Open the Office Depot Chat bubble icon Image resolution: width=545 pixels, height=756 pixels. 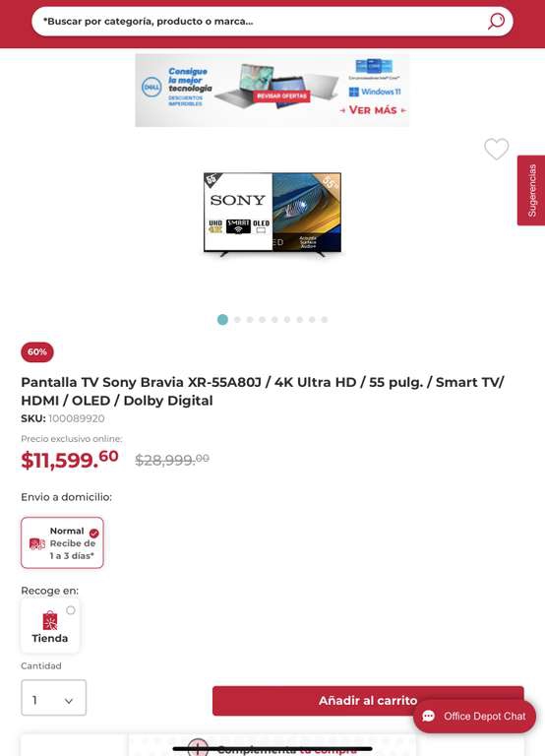[429, 716]
